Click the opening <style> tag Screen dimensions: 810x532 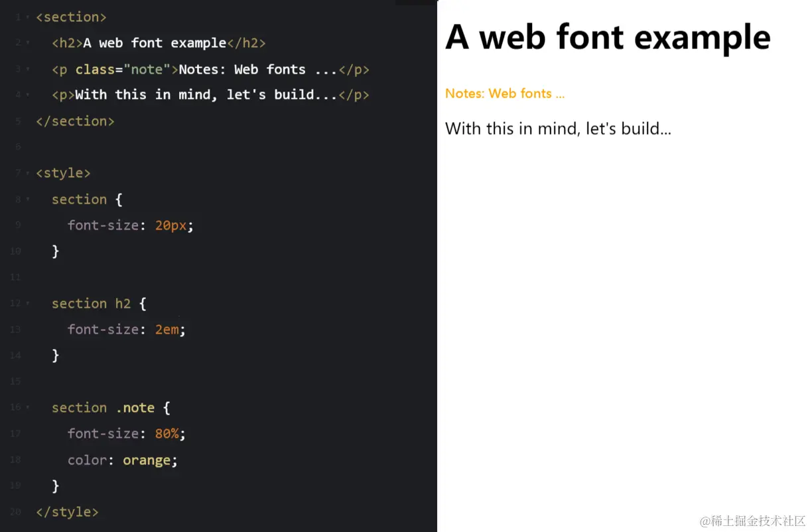[x=63, y=173]
